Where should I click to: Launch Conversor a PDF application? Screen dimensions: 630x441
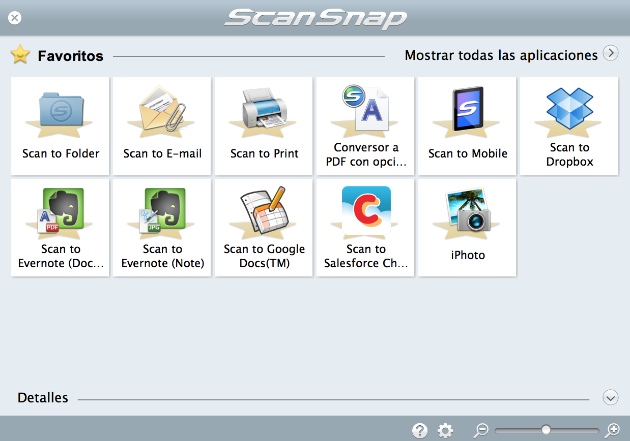tap(366, 125)
